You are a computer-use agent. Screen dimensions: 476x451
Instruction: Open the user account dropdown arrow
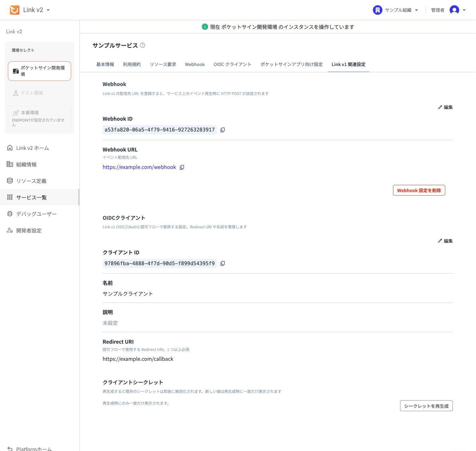[x=464, y=10]
